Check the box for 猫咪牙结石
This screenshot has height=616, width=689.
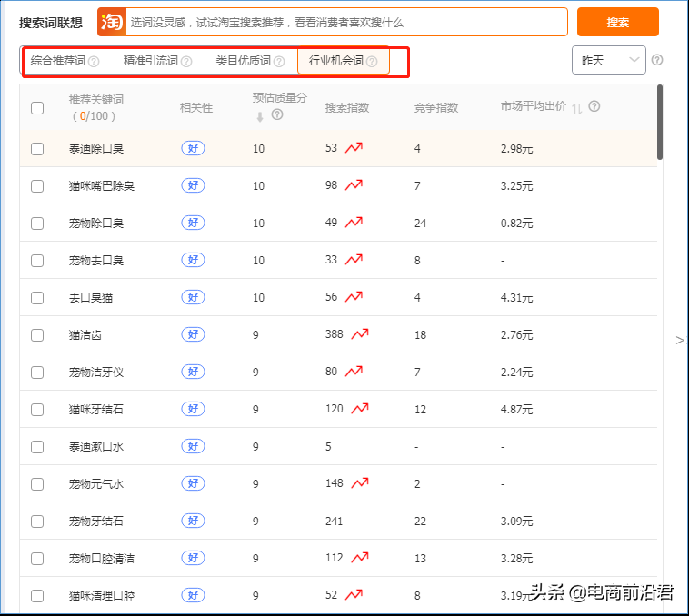coord(37,410)
